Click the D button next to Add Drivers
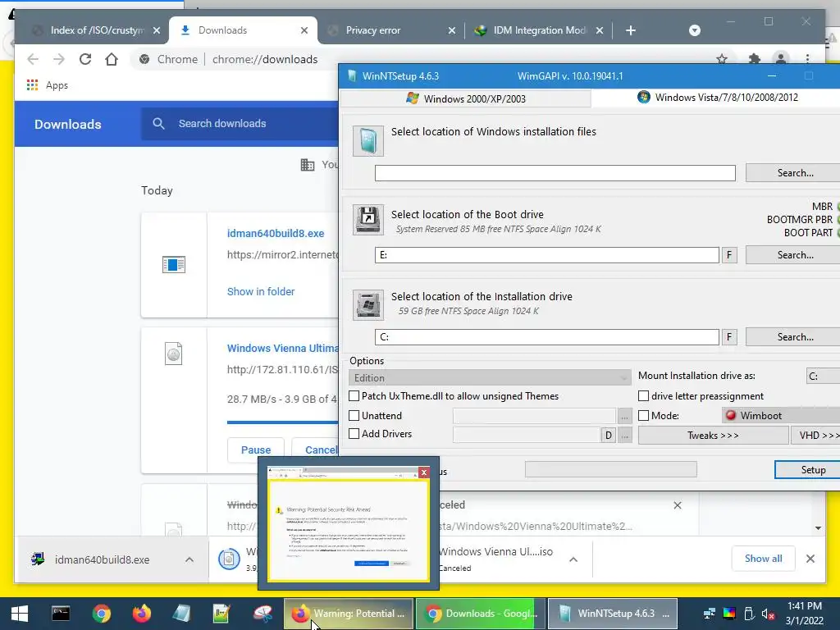This screenshot has width=840, height=630. click(x=608, y=436)
